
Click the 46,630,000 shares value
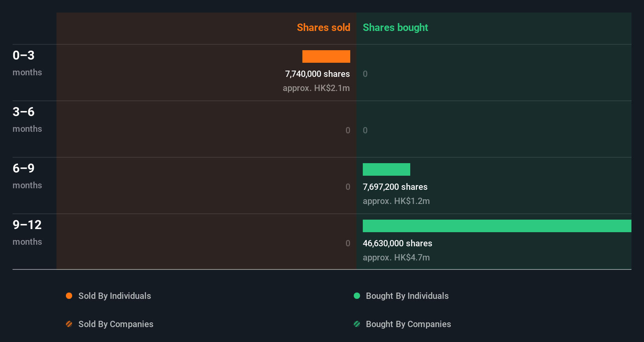(397, 243)
